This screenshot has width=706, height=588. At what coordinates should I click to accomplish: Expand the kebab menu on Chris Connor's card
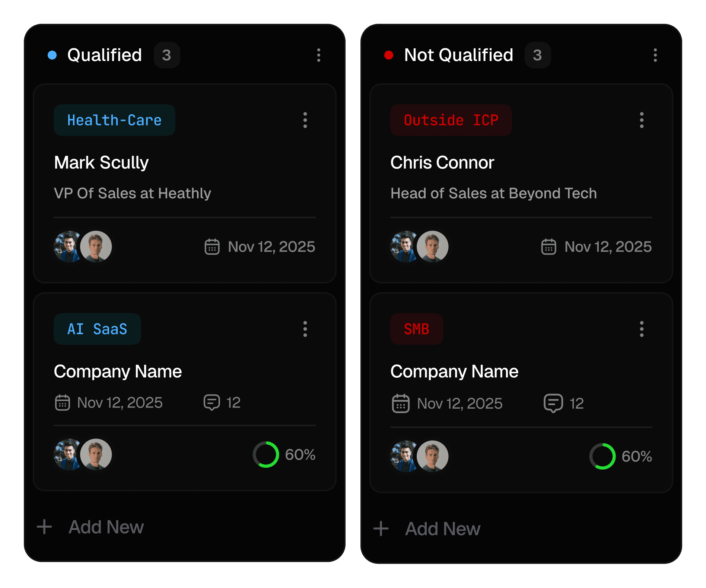coord(642,120)
